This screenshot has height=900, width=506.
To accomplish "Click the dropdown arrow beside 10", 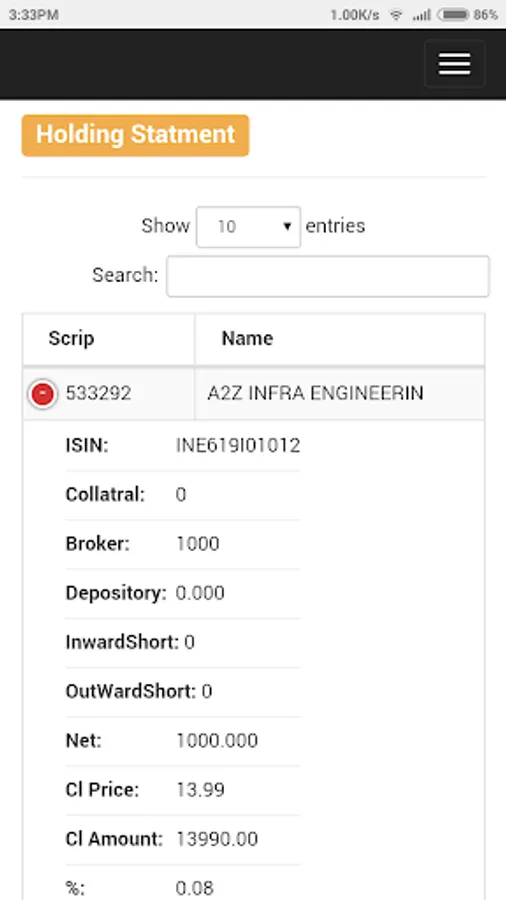I will point(287,227).
